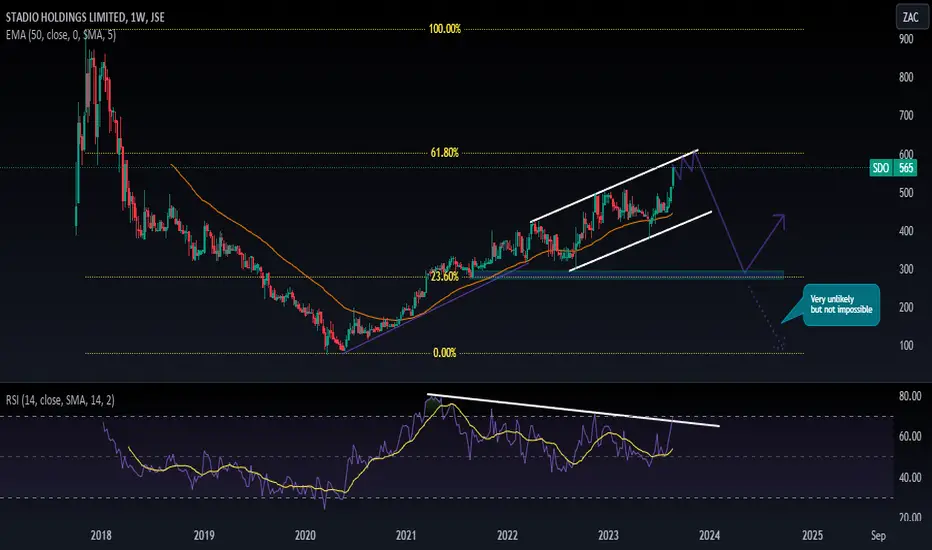Click the 2020 time axis label
Screen dimensions: 932x550
305,535
